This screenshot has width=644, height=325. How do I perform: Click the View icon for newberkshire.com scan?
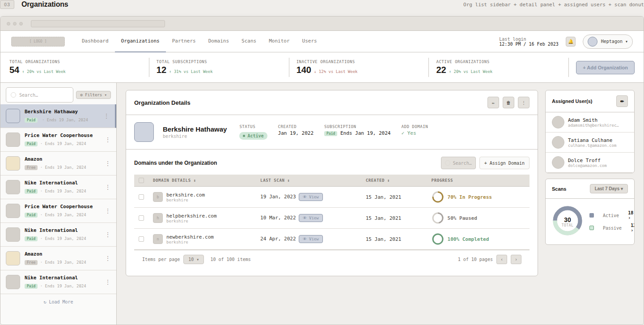[310, 239]
